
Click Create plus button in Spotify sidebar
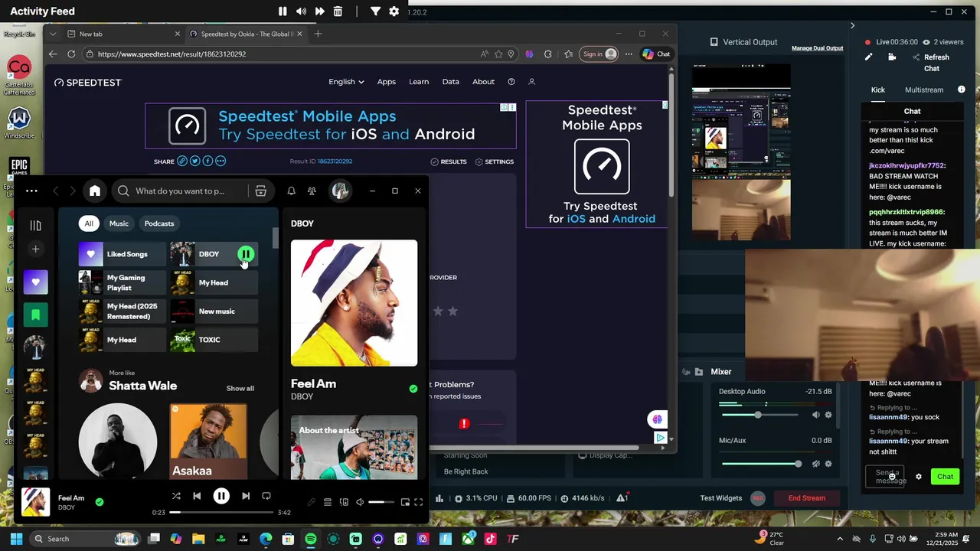point(35,249)
